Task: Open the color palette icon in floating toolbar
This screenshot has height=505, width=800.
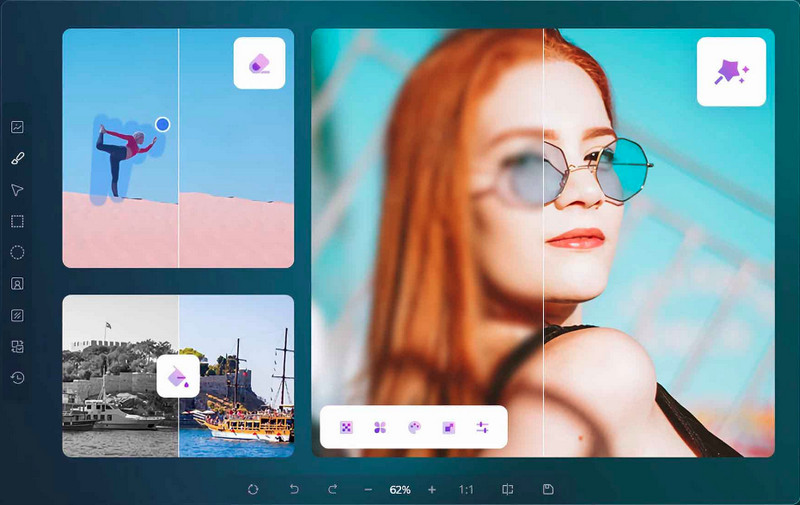Action: click(x=414, y=427)
